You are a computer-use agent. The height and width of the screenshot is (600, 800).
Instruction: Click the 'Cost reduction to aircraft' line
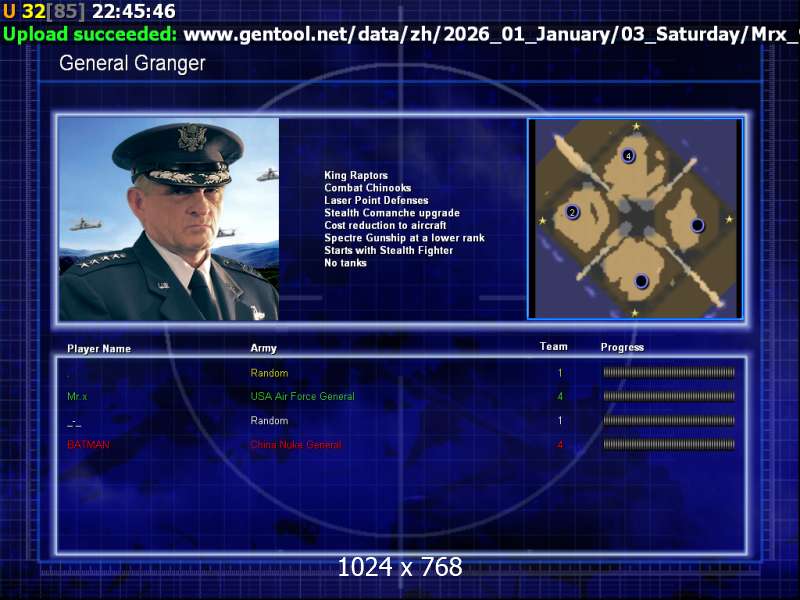[x=385, y=225]
